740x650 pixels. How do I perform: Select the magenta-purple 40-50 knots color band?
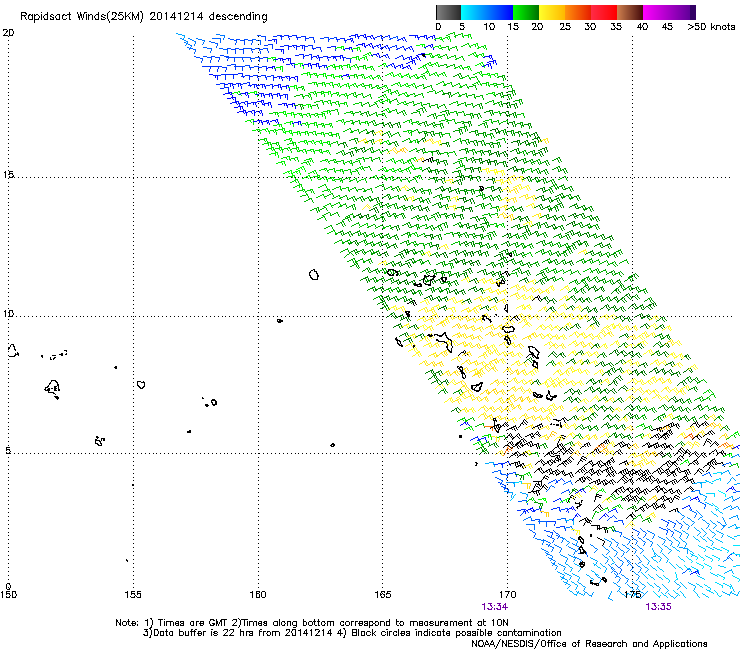coord(669,12)
